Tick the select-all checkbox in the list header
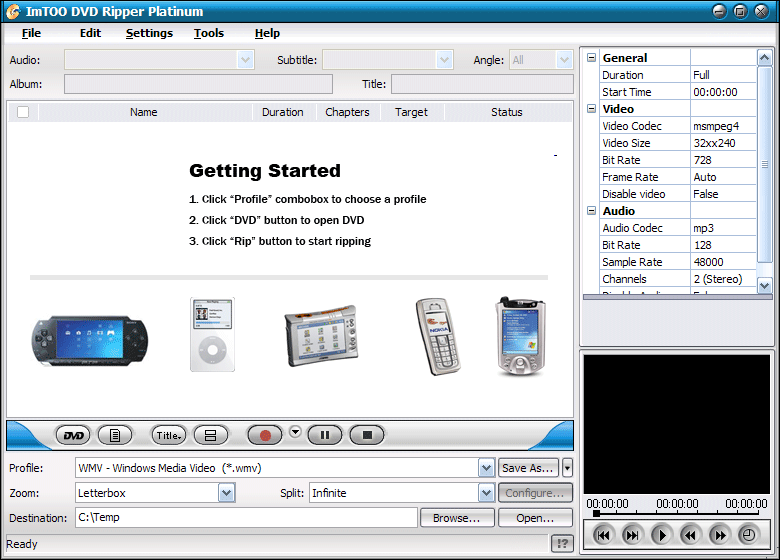 point(23,112)
